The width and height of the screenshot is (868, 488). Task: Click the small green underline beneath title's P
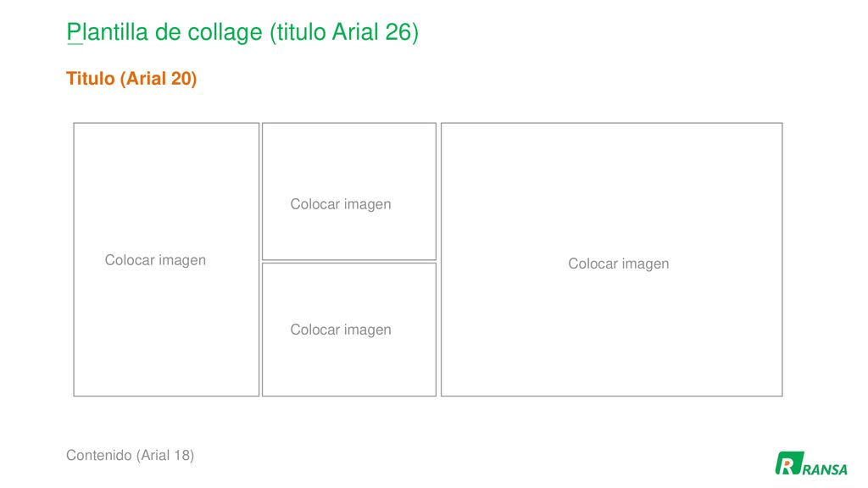click(75, 43)
